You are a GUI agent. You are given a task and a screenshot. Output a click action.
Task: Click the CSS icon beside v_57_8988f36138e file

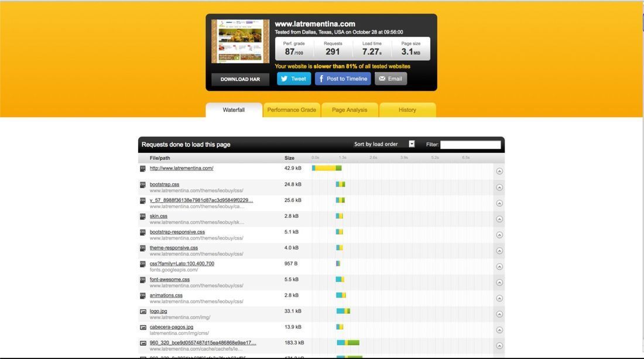pos(142,201)
